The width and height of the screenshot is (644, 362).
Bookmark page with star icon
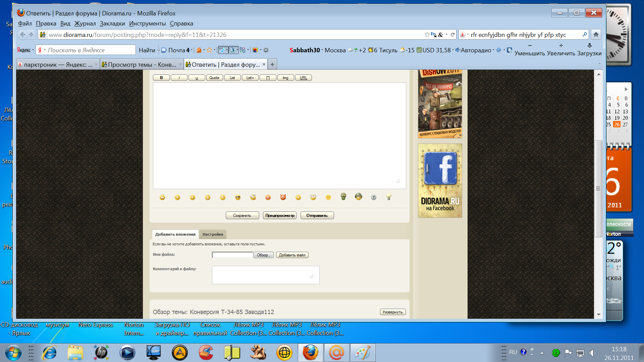pyautogui.click(x=427, y=35)
